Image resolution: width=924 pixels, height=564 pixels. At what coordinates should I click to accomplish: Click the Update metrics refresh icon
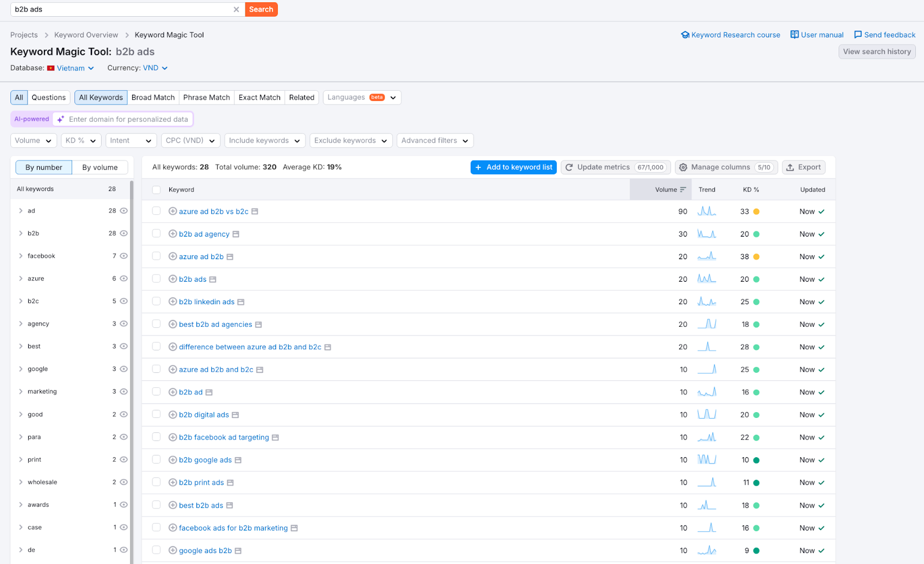coord(569,167)
